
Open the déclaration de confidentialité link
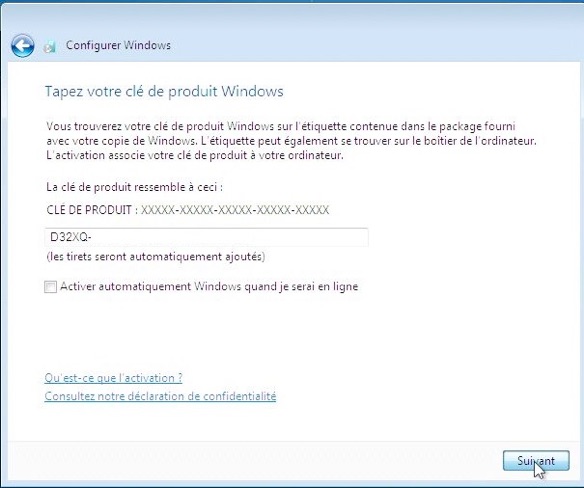160,396
